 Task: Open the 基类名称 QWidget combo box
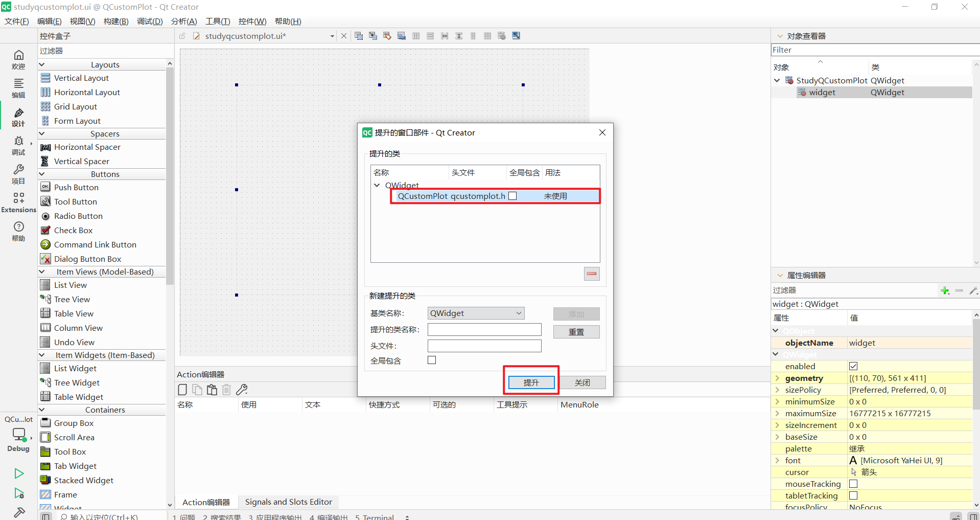[x=476, y=313]
